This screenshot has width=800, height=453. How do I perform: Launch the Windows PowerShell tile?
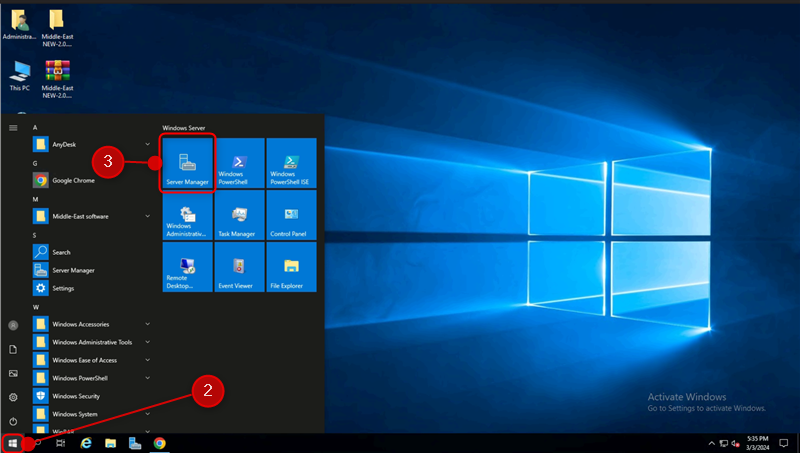(239, 163)
